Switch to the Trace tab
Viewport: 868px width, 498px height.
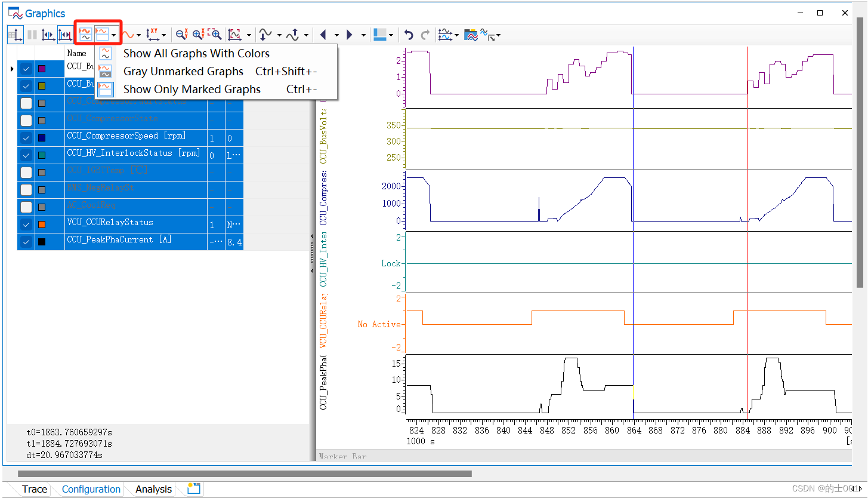coord(35,489)
